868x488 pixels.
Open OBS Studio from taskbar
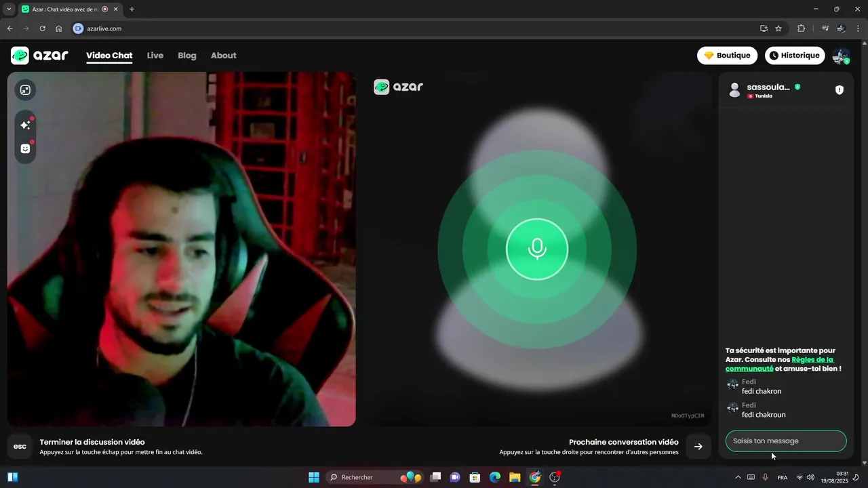tap(555, 477)
